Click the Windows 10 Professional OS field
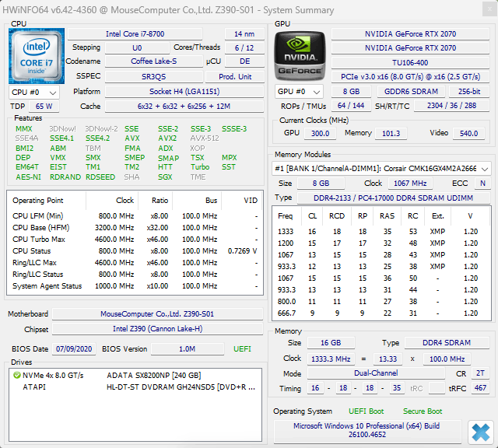Viewport: 498px width, 448px height. tap(367, 430)
